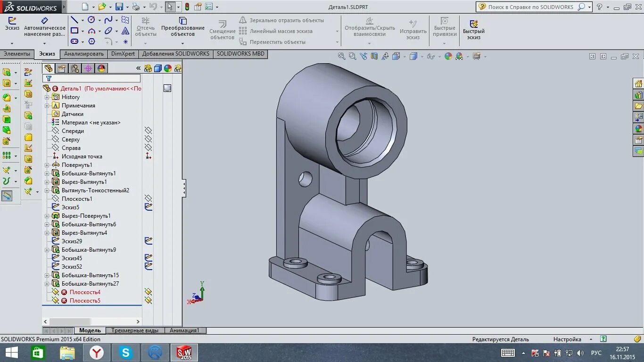Switch to the Элементы tab
The image size is (644, 362).
point(17,54)
